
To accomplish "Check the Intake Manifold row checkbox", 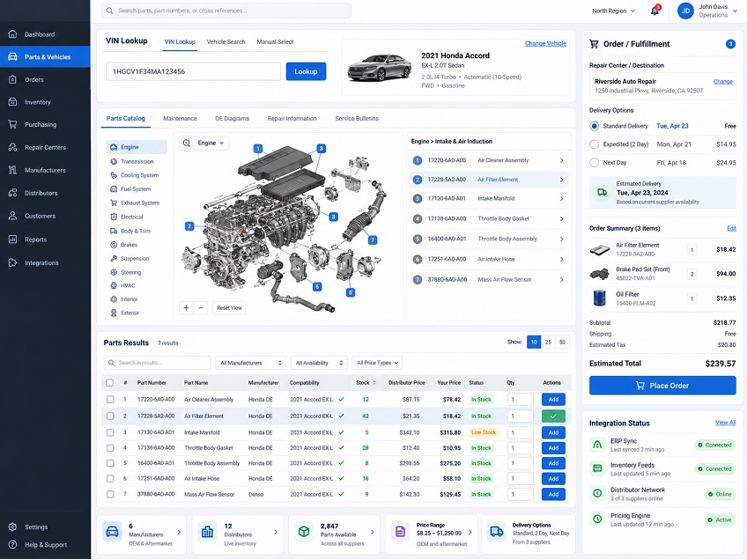I will click(110, 432).
